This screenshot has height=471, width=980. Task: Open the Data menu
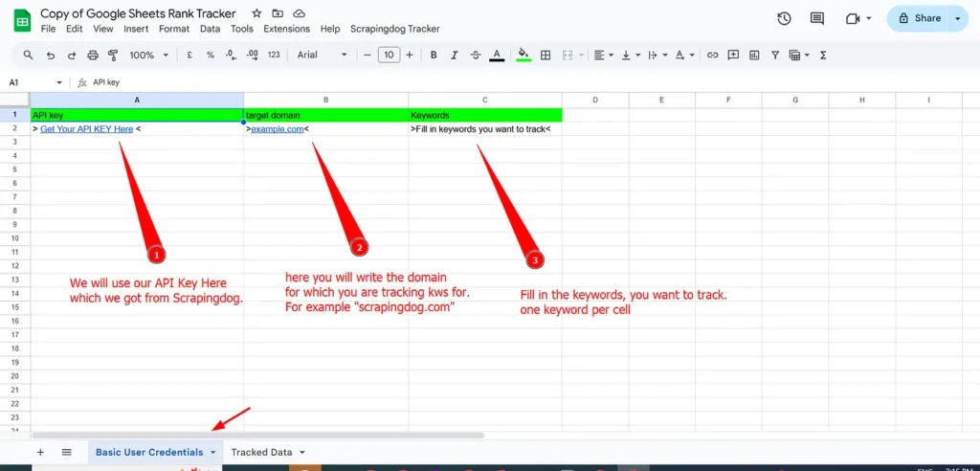(x=210, y=29)
